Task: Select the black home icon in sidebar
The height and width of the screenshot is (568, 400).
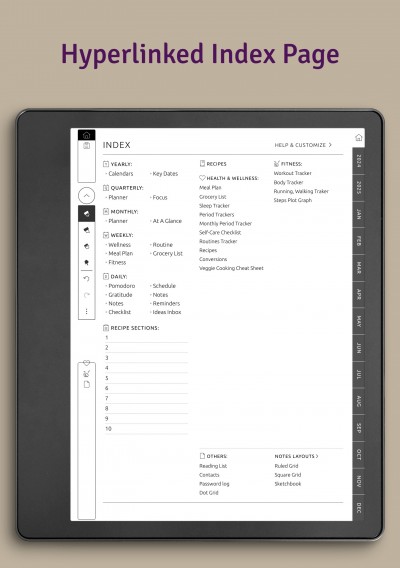Action: pyautogui.click(x=86, y=135)
